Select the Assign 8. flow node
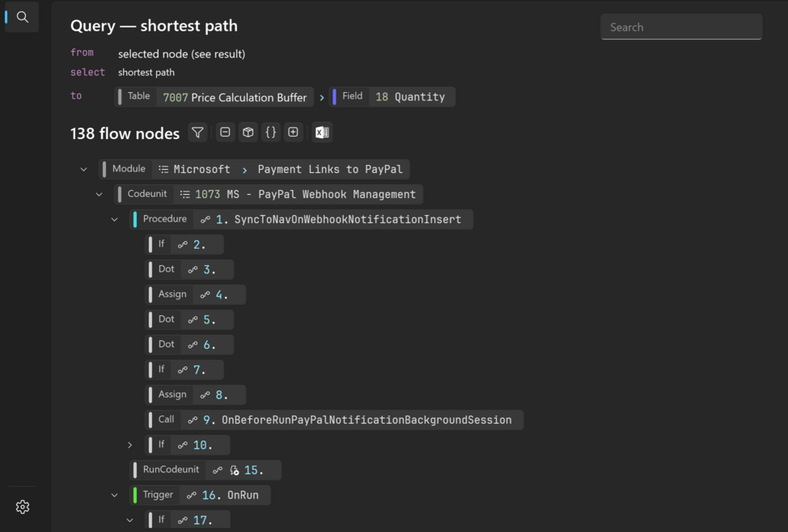Viewport: 788px width, 532px height. click(195, 395)
